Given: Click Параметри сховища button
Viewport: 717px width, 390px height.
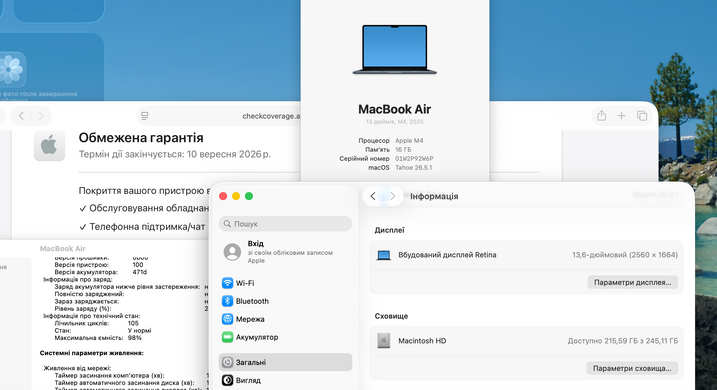Looking at the screenshot, I should [x=632, y=368].
